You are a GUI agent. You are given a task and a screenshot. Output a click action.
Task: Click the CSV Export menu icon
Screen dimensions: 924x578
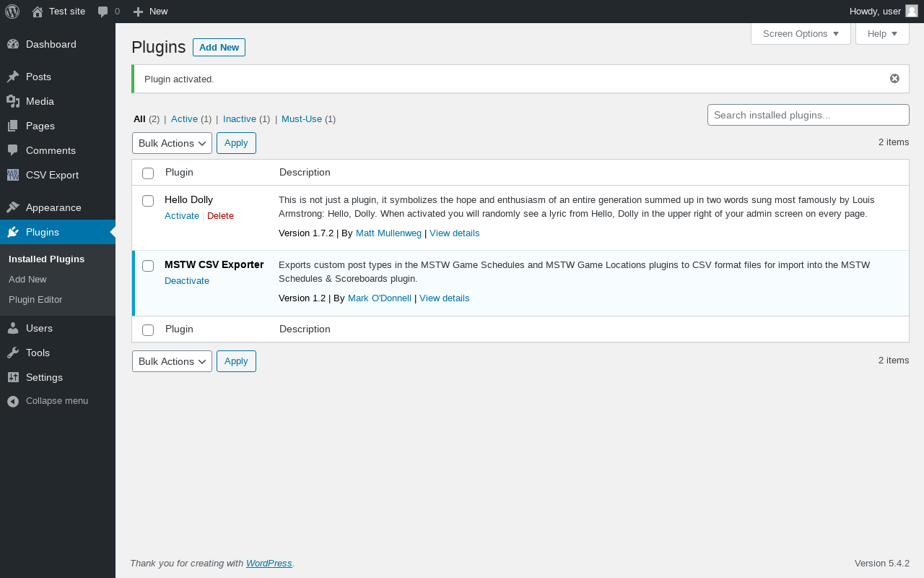point(13,175)
